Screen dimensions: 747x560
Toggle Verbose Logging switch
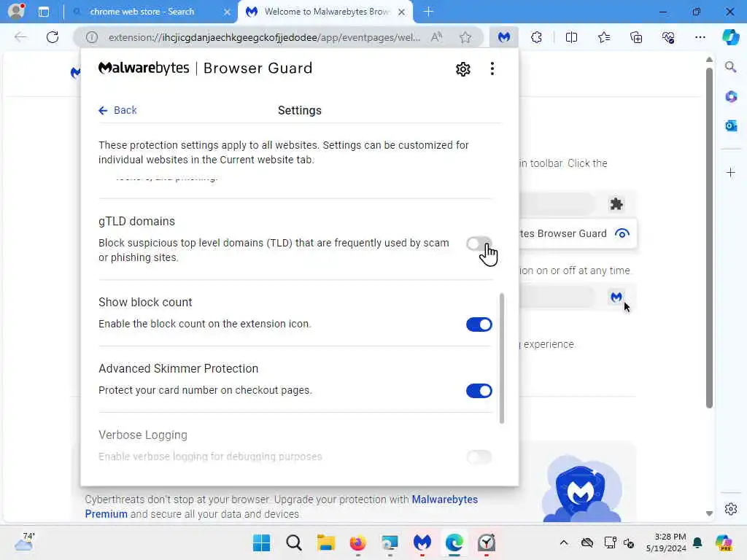(x=479, y=456)
